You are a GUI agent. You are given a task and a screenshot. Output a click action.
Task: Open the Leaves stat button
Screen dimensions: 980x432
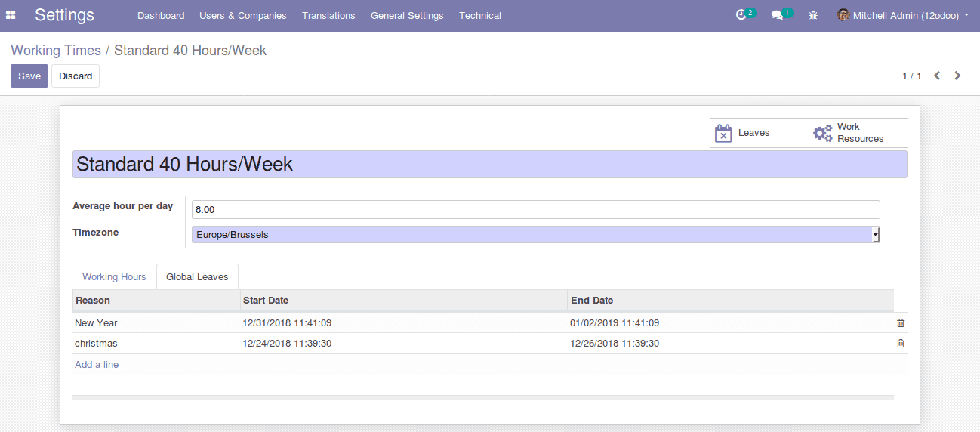pos(759,133)
